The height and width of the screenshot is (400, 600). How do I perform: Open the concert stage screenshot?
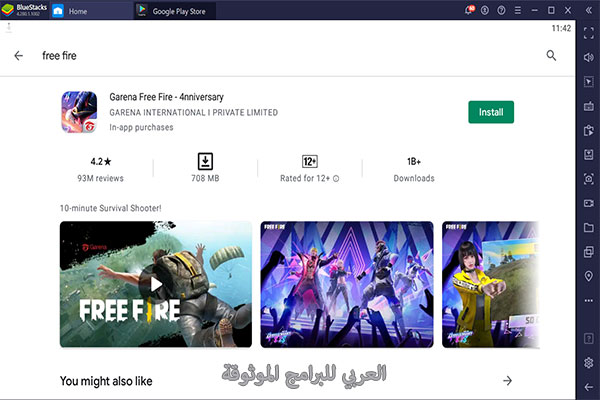pos(347,284)
